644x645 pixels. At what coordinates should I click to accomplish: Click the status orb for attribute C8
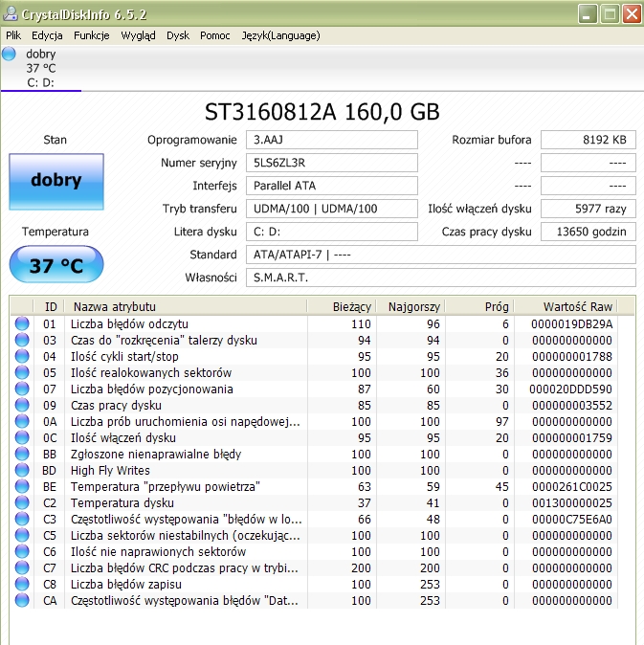pos(22,584)
